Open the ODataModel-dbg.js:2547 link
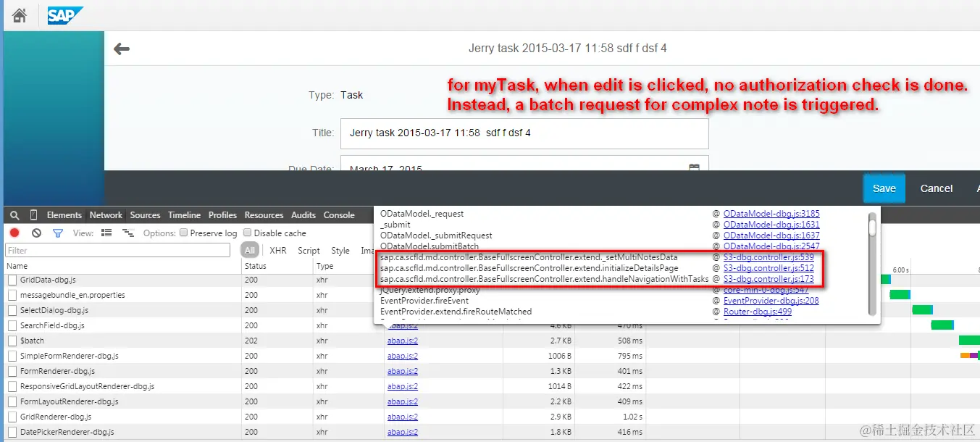 [771, 246]
